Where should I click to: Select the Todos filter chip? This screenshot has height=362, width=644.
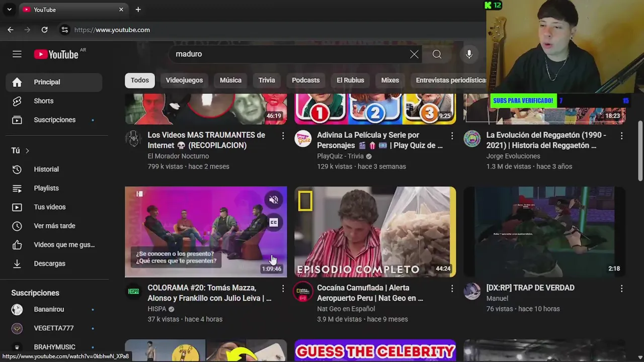[x=140, y=80]
